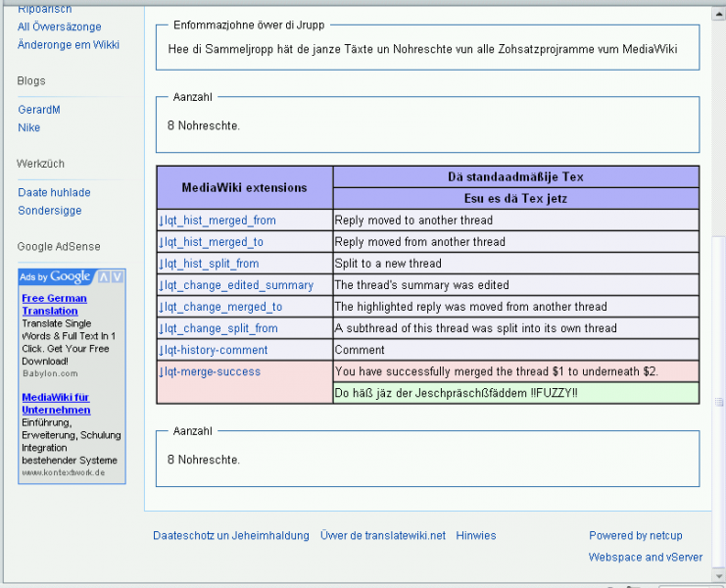The height and width of the screenshot is (588, 726).
Task: Open Daateschotz un Jeheimhaldung footer link
Action: pyautogui.click(x=231, y=536)
